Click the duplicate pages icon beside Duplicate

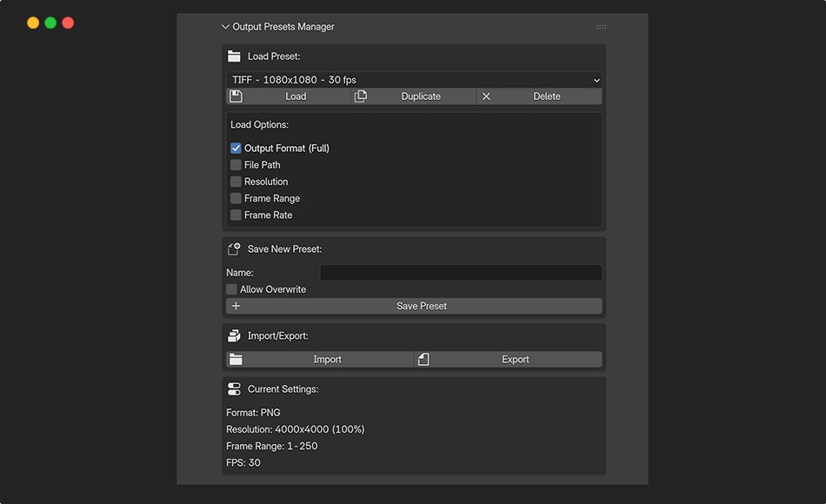tap(360, 96)
